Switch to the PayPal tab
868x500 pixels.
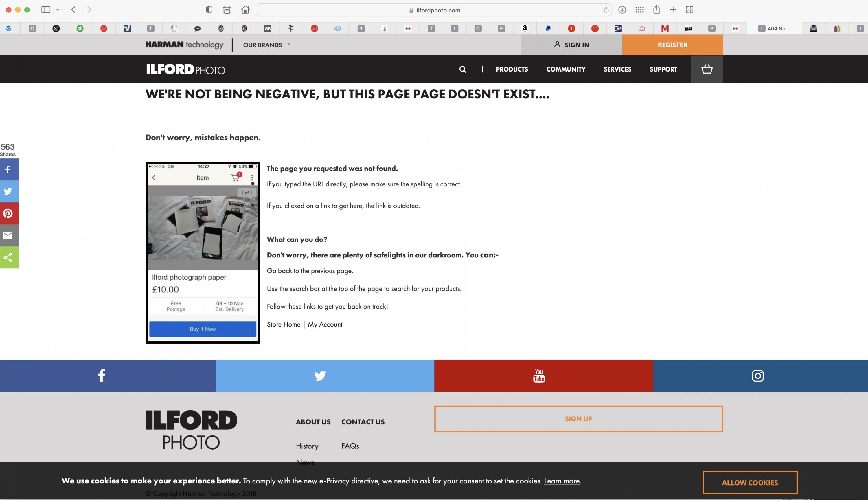coord(548,28)
